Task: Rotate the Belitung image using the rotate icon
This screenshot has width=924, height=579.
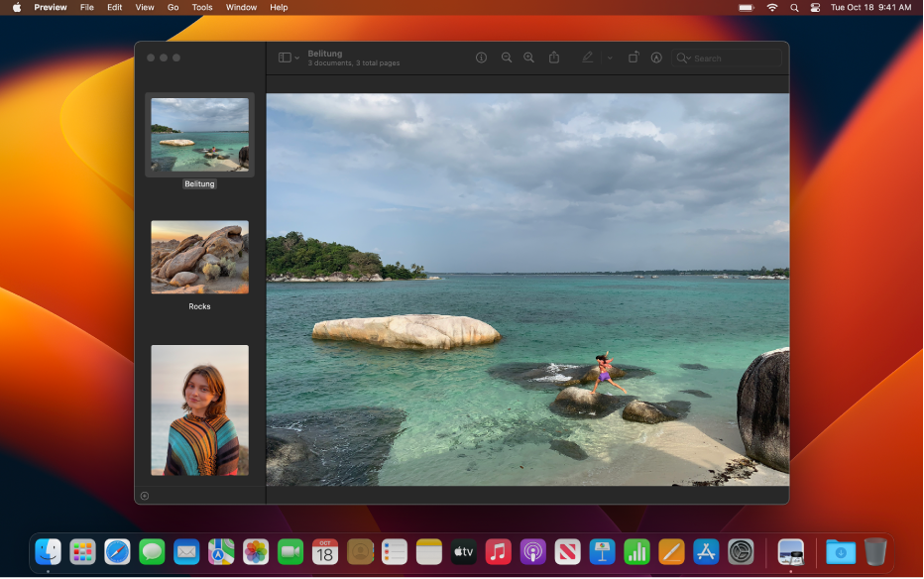Action: (x=635, y=57)
